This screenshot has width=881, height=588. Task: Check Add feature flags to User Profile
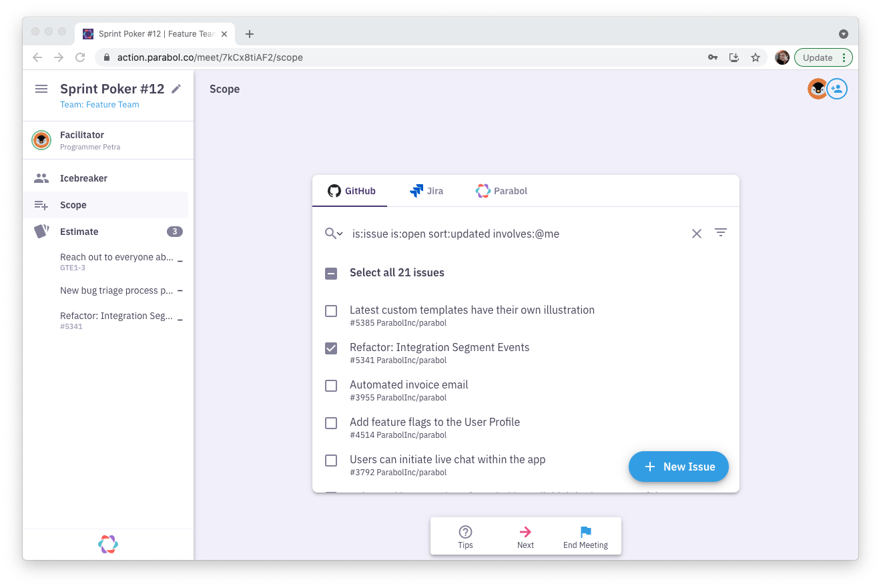[x=331, y=423]
